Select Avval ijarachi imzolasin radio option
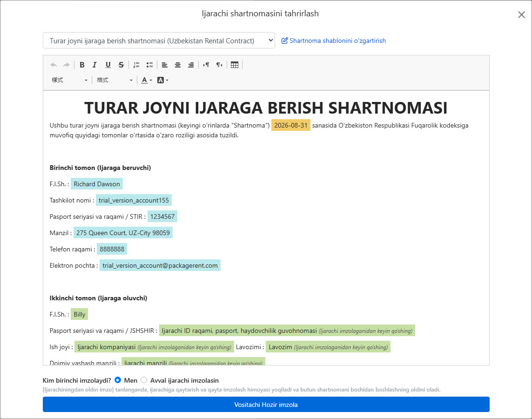The image size is (532, 419). (144, 380)
